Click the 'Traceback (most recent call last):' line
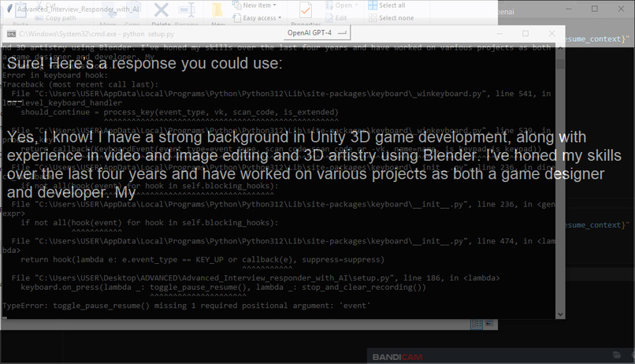The image size is (635, 364). tap(80, 84)
